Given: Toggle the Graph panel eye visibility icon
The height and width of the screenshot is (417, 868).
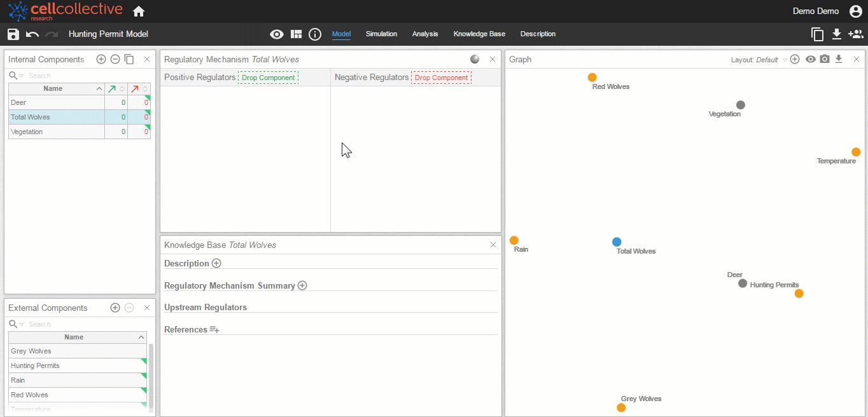Looking at the screenshot, I should (x=811, y=59).
